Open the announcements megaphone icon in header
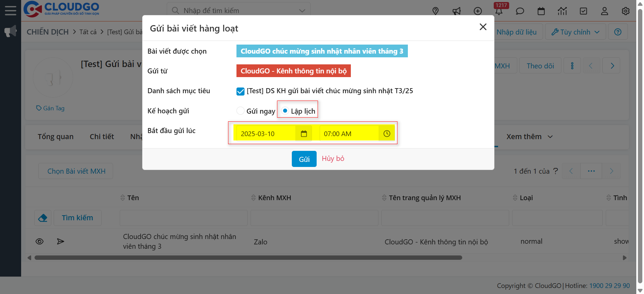 [457, 11]
